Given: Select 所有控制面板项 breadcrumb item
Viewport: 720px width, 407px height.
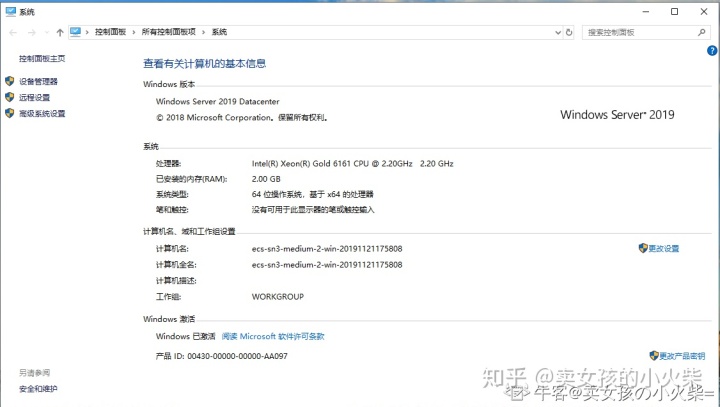Looking at the screenshot, I should [169, 32].
